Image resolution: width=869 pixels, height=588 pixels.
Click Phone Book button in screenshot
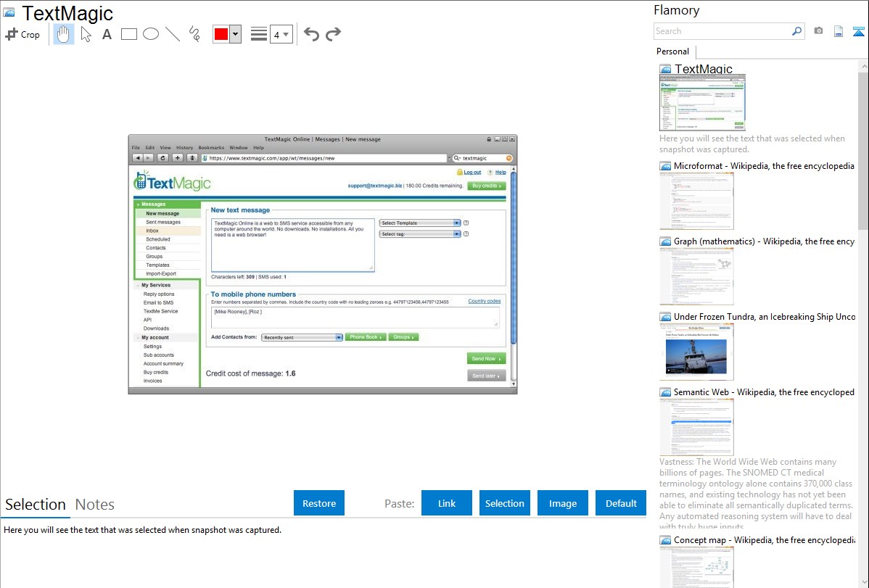(x=366, y=337)
